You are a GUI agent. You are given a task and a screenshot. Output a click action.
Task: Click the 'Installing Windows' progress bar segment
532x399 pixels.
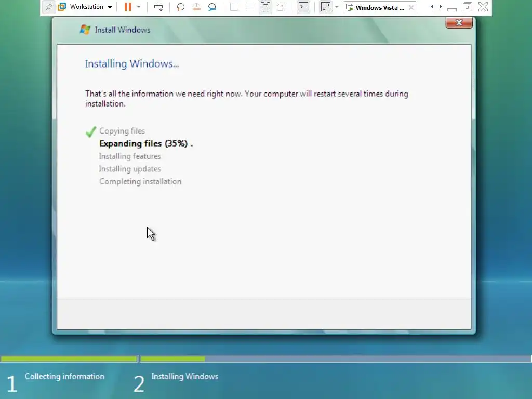336,358
